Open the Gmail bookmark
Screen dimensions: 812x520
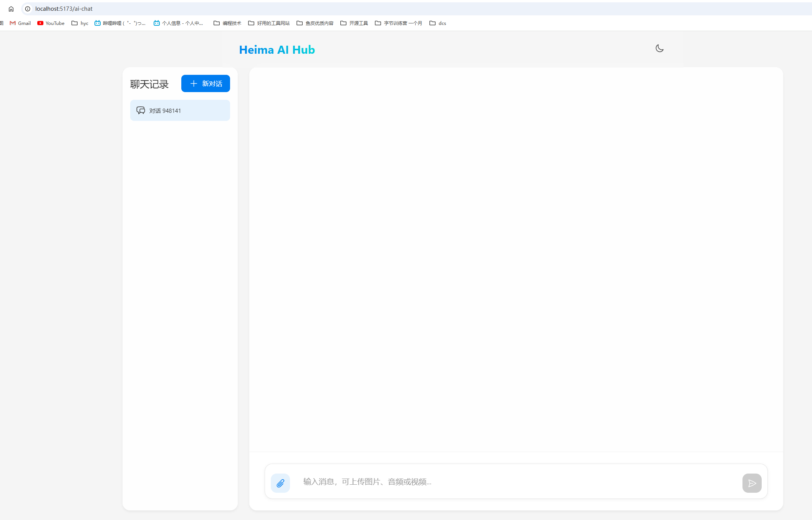(20, 23)
